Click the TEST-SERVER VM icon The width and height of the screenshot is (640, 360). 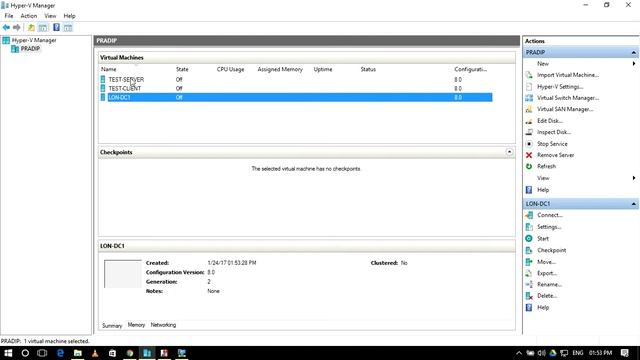(103, 79)
